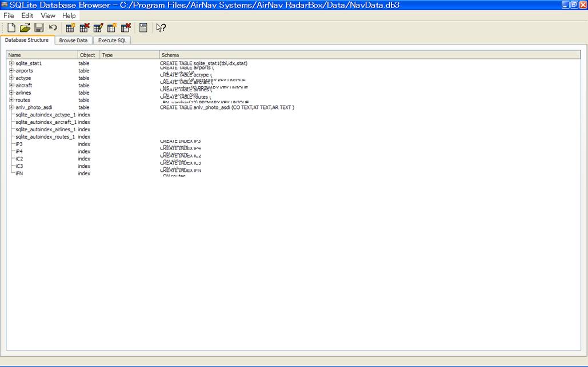Minimize the SQLite Database Browser window
This screenshot has width=588, height=367.
pos(566,5)
